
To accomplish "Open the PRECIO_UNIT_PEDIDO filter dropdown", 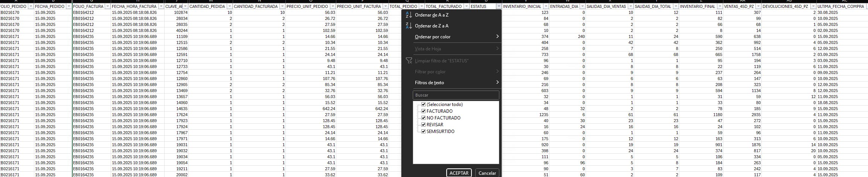I will [x=333, y=6].
